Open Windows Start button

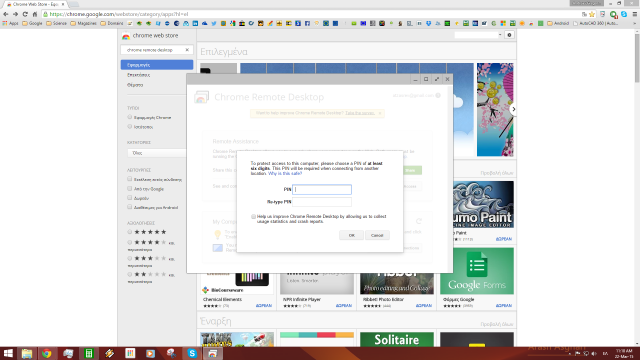(8, 353)
